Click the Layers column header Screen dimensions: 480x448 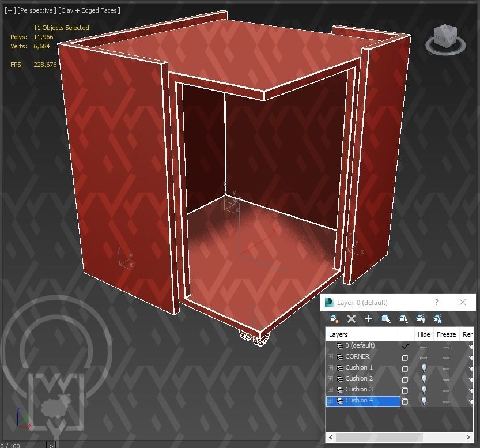point(363,334)
